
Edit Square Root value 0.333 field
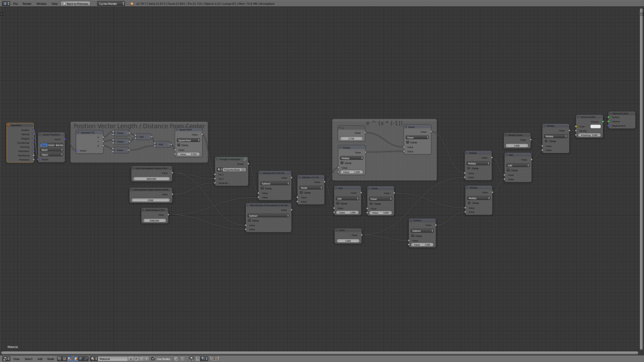[x=189, y=154]
